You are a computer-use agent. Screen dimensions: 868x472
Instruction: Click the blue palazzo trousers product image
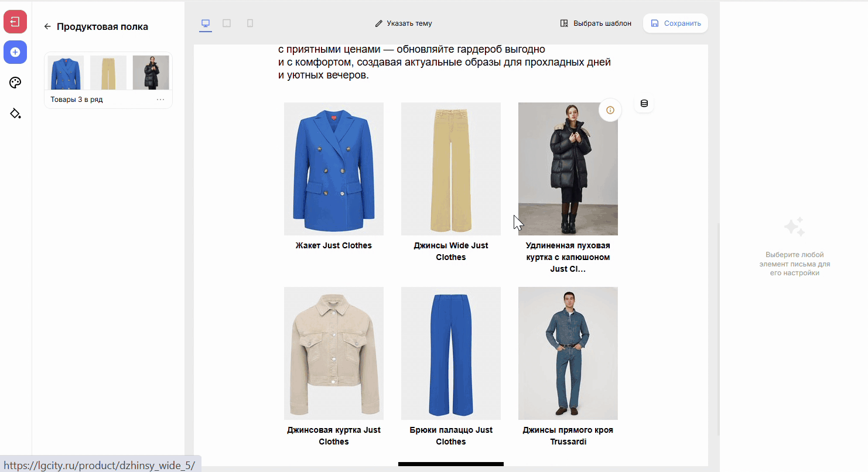pyautogui.click(x=451, y=353)
